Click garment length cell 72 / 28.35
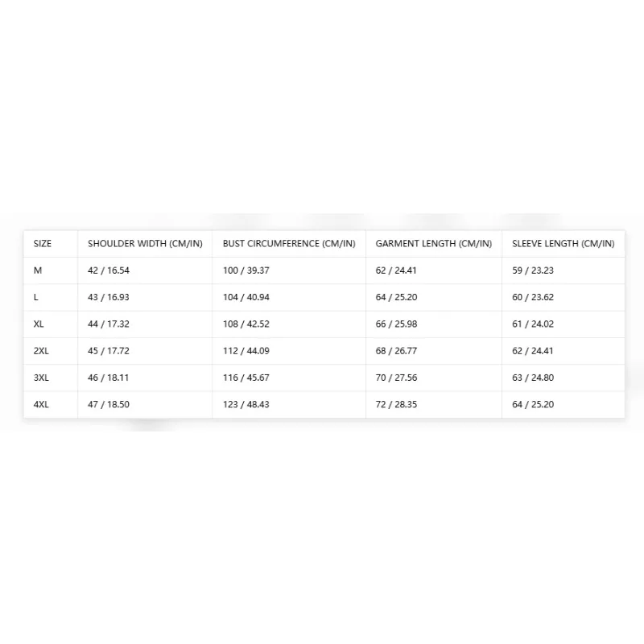 tap(396, 405)
